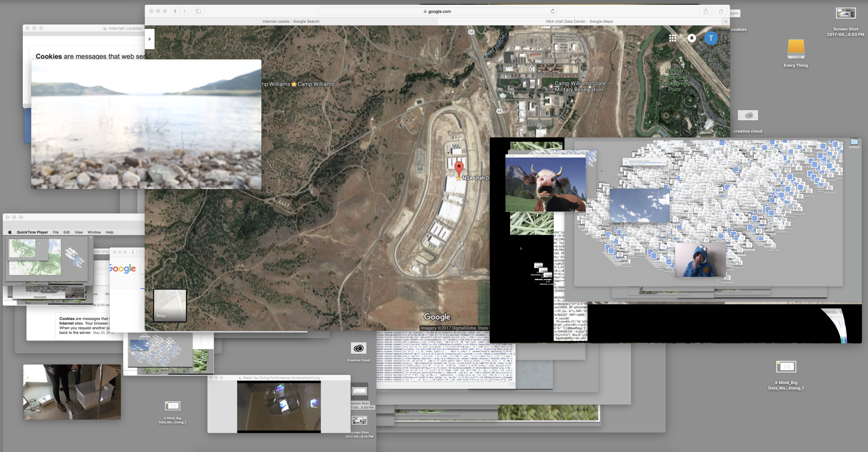Open Google notifications bell
868x452 pixels.
tap(692, 38)
